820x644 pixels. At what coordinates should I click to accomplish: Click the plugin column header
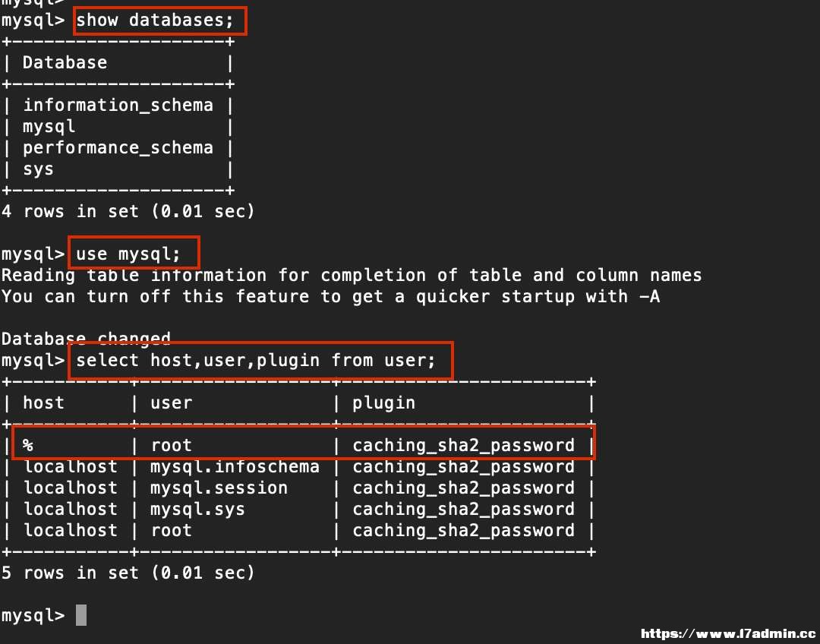coord(384,403)
